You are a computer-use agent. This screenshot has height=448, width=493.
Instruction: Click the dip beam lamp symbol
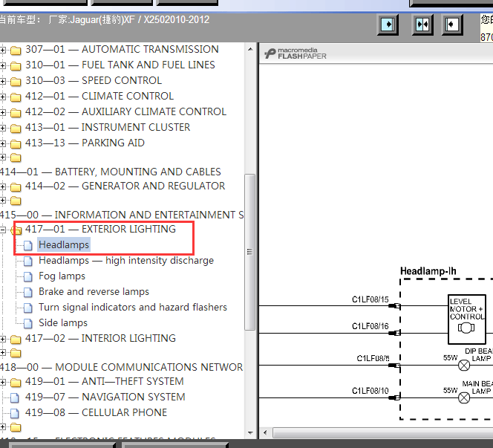point(464,366)
